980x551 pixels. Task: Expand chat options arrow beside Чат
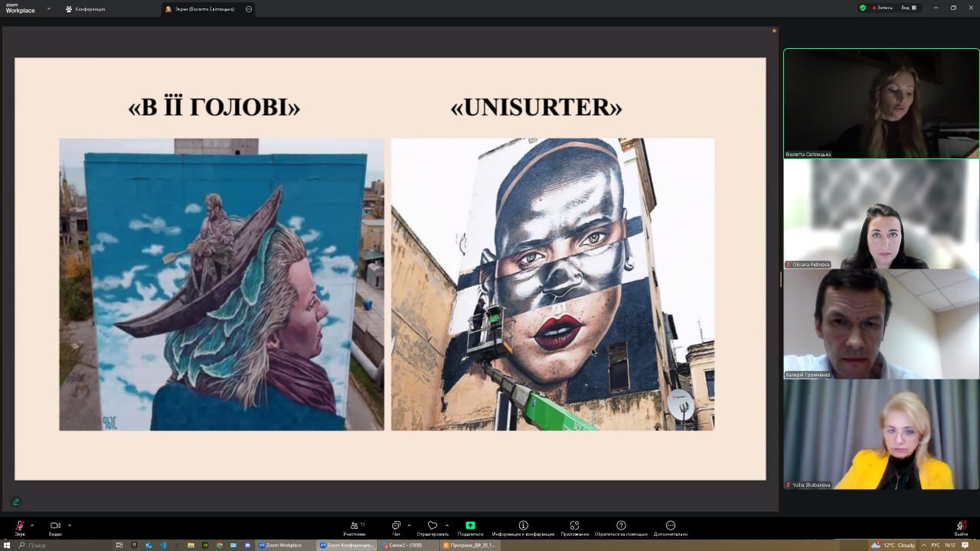pos(409,525)
